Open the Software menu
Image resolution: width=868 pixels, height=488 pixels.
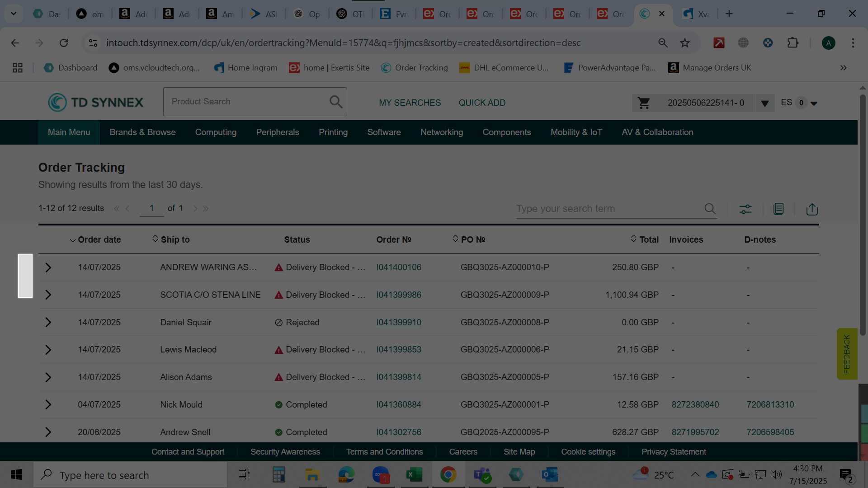(384, 132)
